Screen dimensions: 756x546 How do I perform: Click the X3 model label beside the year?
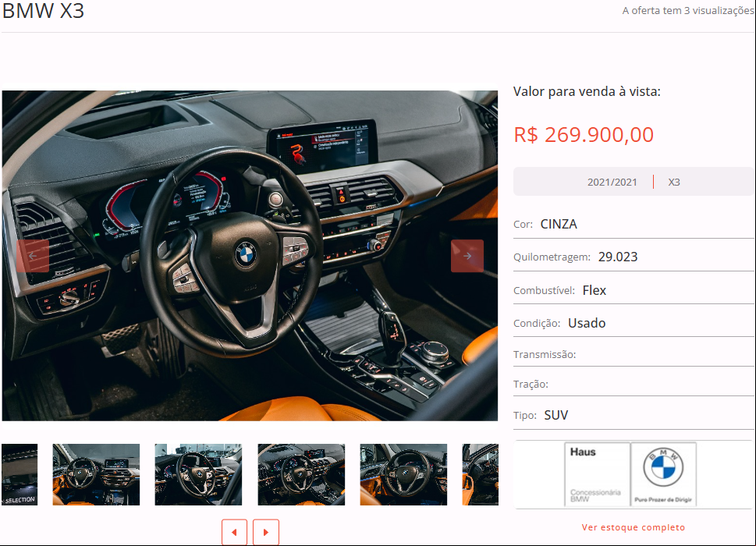[x=674, y=183]
